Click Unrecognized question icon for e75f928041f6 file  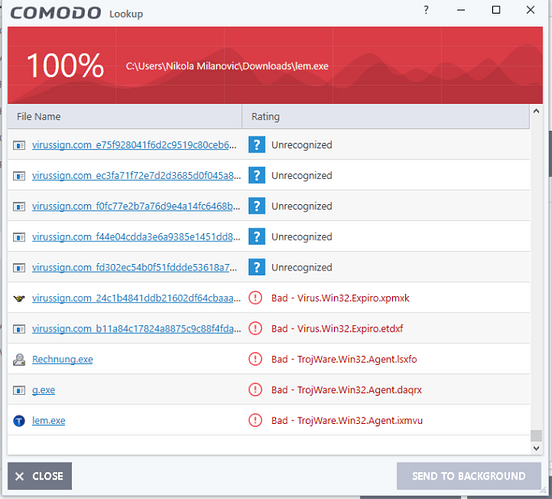(x=257, y=145)
